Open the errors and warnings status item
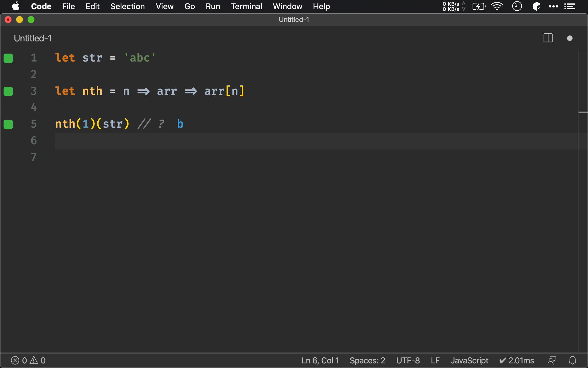 click(28, 361)
